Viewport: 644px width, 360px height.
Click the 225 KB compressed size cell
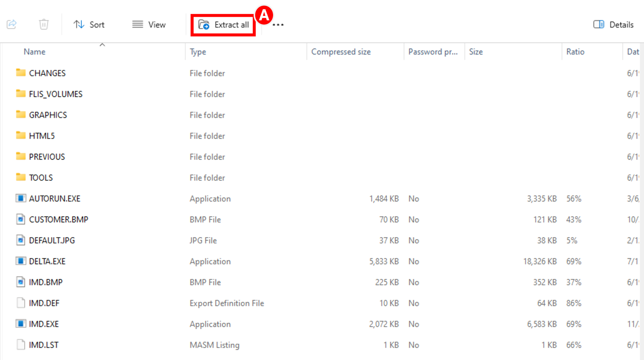click(387, 282)
